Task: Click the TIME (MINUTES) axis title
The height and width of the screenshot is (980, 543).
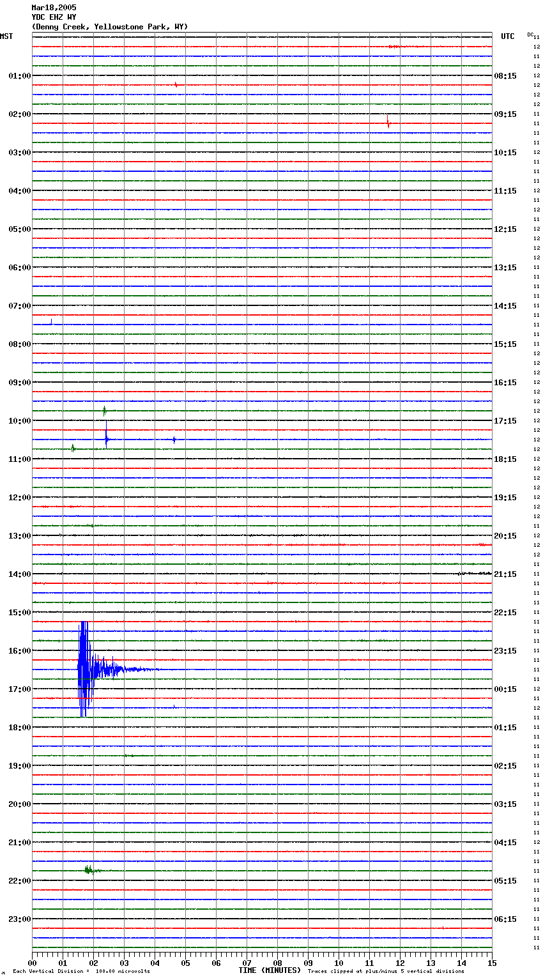Action: click(x=270, y=970)
